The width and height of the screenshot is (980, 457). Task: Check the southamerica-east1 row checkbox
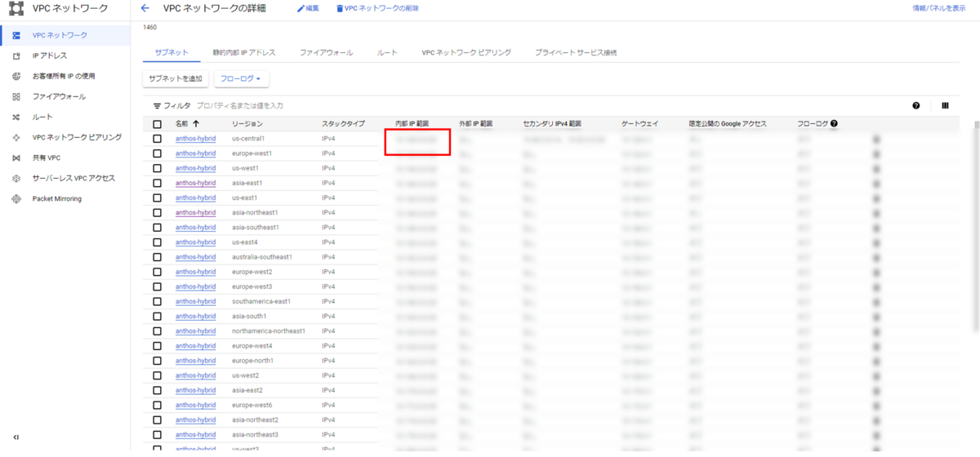[x=157, y=301]
